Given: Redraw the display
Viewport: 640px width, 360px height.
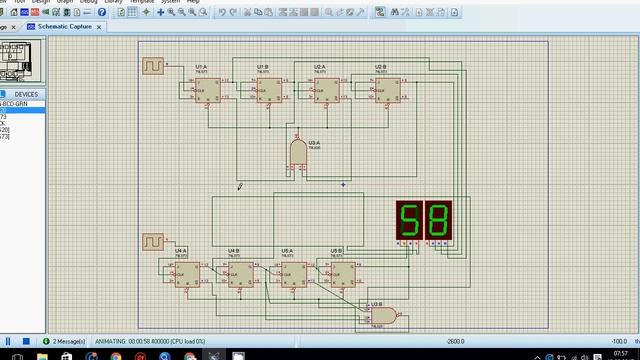Looking at the screenshot, I should point(121,12).
